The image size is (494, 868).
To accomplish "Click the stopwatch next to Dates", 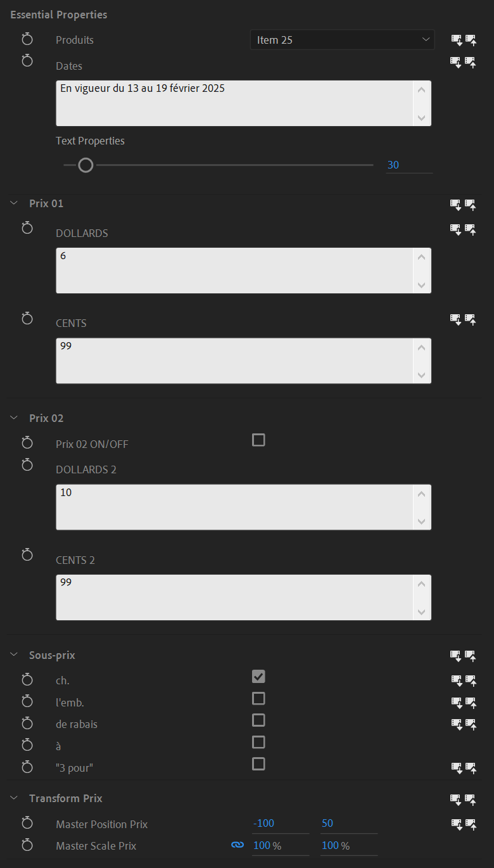I will coord(27,61).
